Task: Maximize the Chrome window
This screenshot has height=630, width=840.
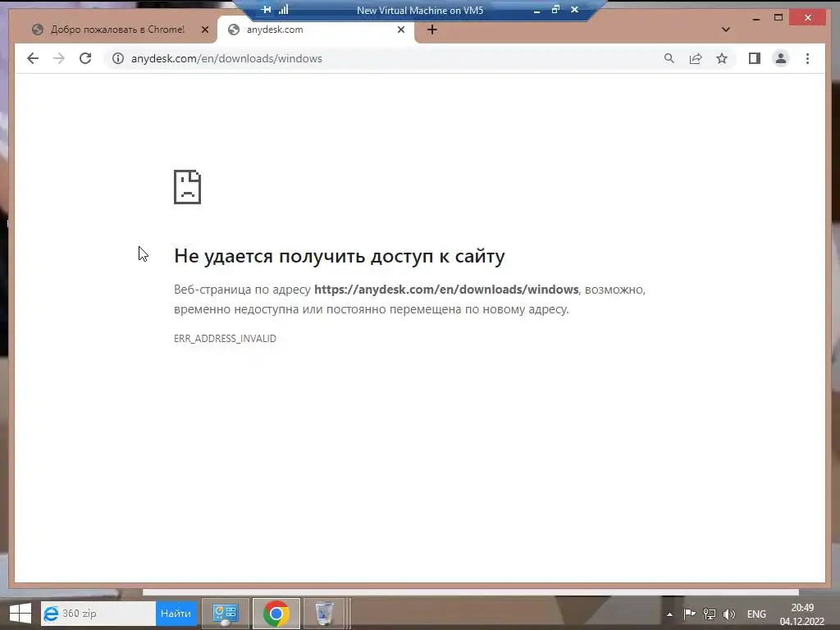Action: [x=779, y=18]
